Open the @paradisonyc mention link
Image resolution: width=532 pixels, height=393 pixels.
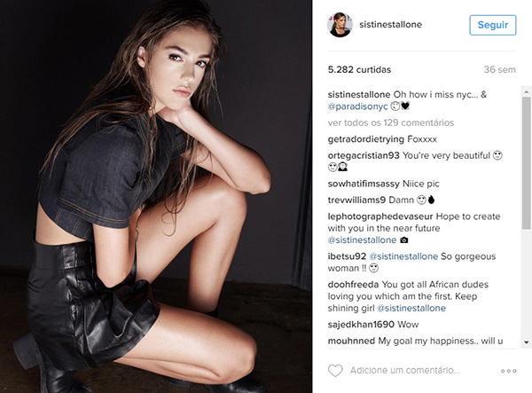(x=357, y=106)
